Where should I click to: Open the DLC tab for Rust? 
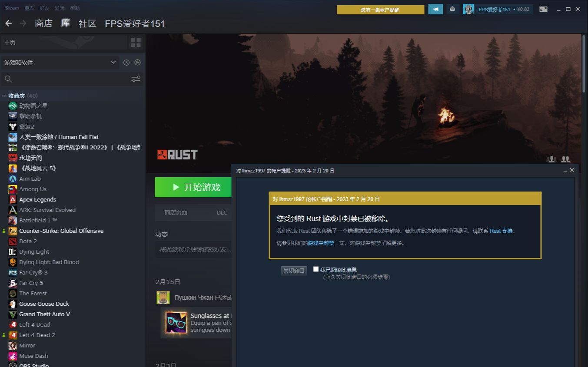coord(222,212)
